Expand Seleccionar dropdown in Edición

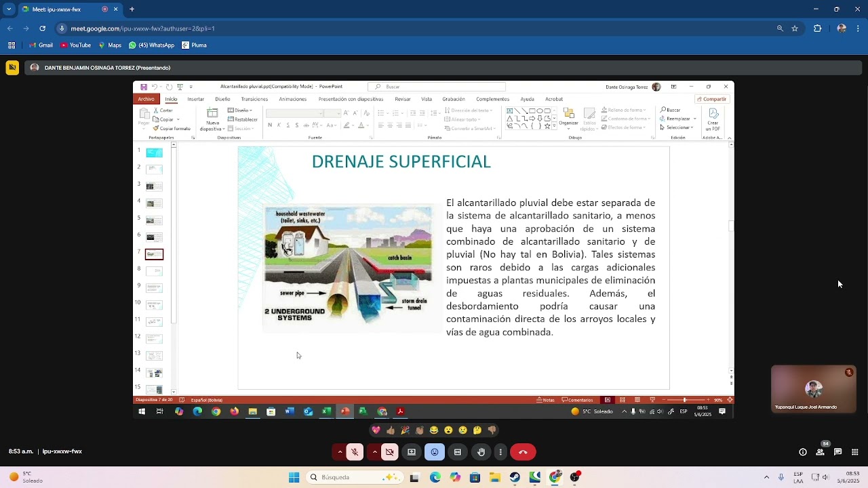coord(693,127)
